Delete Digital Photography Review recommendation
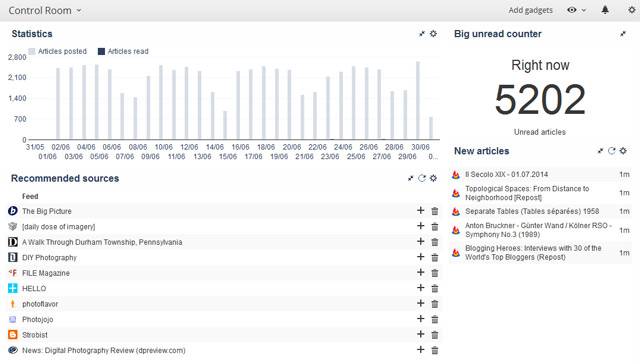 (435, 351)
